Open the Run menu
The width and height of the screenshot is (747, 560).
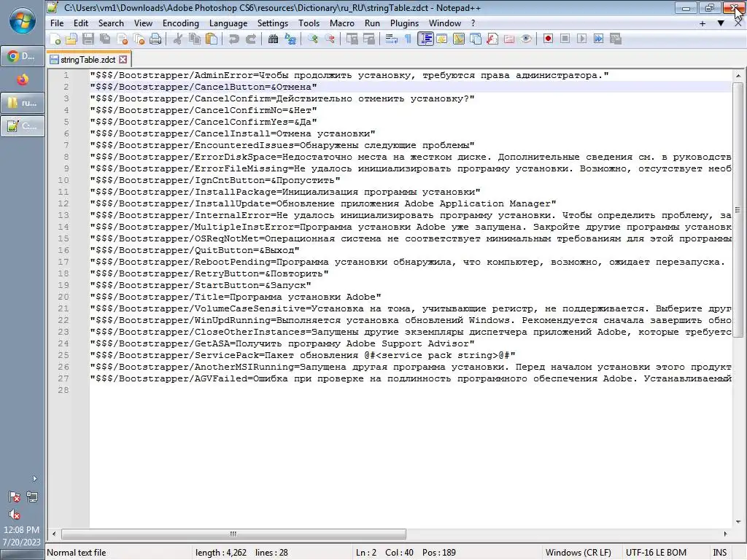point(372,23)
